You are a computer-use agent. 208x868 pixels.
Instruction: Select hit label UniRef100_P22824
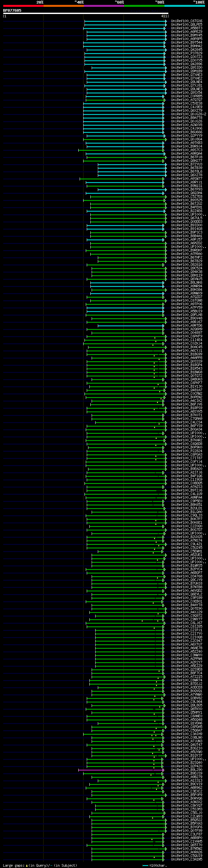(187, 451)
